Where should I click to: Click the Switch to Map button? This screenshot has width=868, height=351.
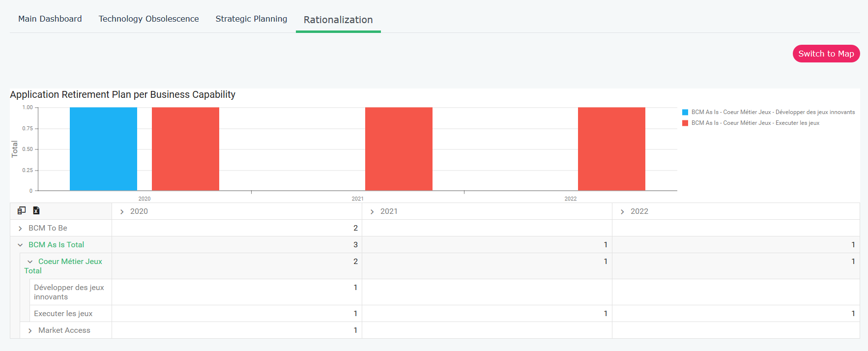tap(826, 54)
